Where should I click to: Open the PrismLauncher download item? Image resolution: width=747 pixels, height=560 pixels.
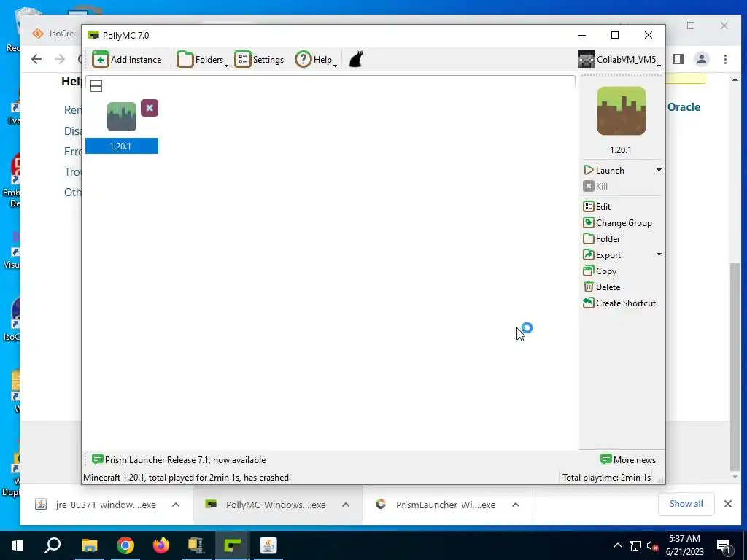(x=436, y=505)
